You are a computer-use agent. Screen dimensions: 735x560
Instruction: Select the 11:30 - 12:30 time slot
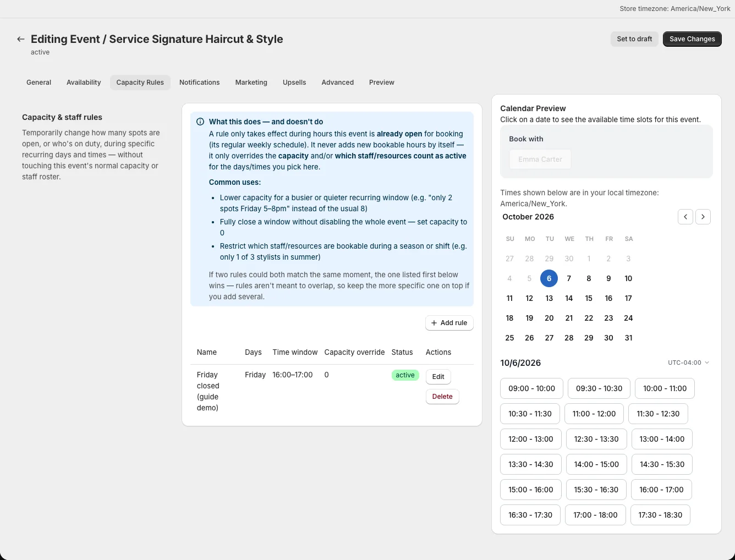pyautogui.click(x=658, y=414)
